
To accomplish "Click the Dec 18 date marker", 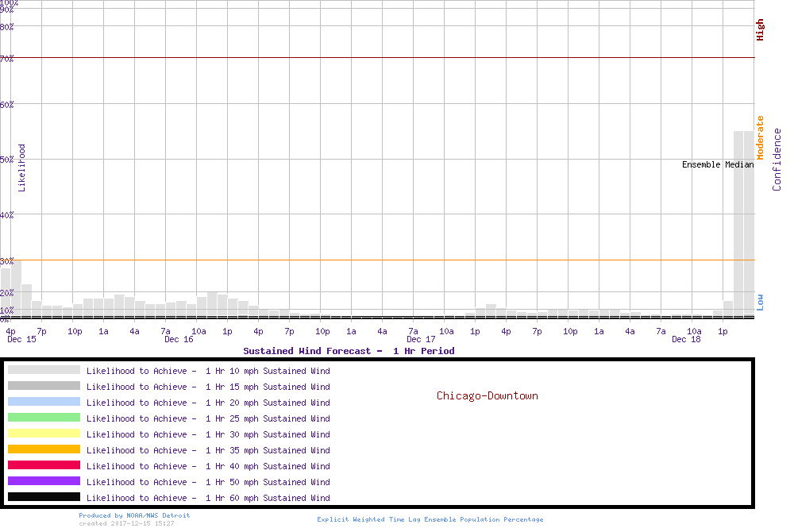I will [686, 340].
